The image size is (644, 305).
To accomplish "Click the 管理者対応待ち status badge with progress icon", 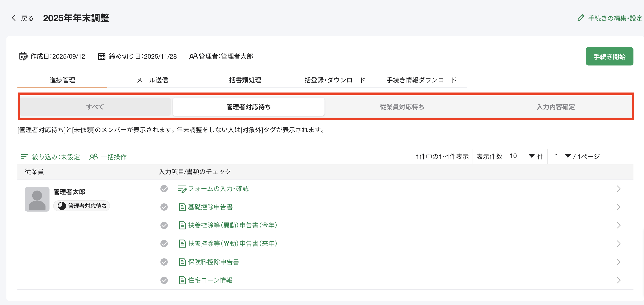I will click(x=82, y=206).
